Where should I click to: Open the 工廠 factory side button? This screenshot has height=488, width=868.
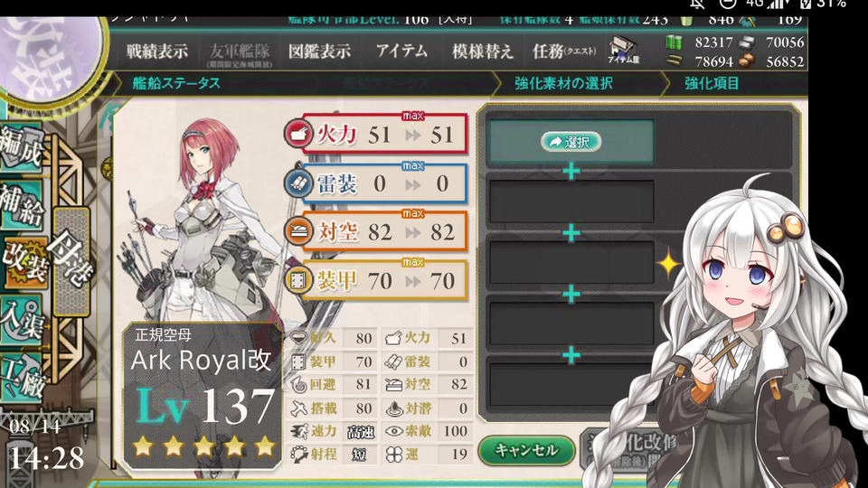point(22,378)
